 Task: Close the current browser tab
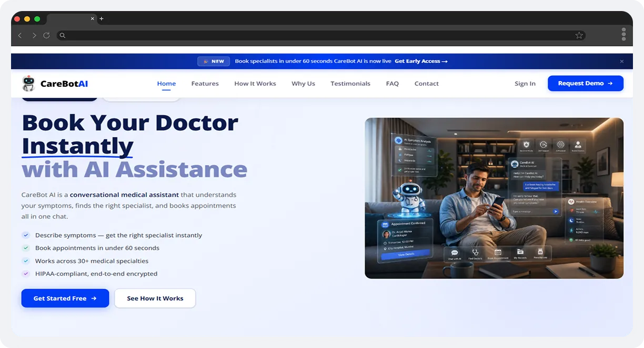[x=93, y=18]
